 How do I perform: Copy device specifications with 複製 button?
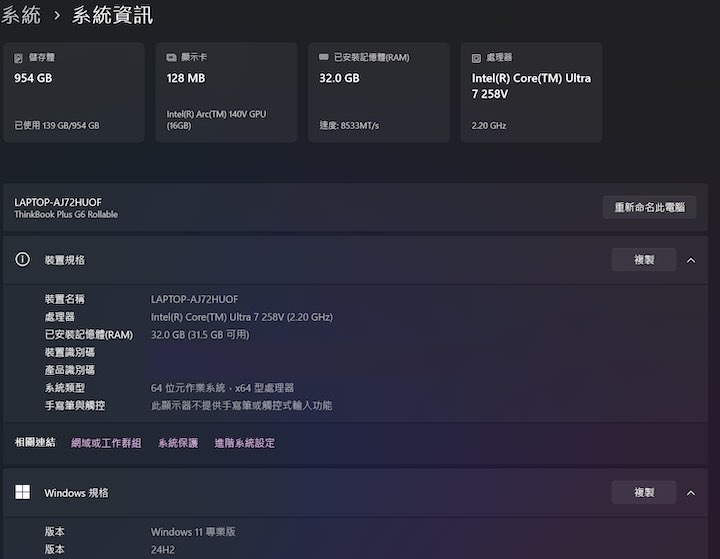tap(643, 260)
